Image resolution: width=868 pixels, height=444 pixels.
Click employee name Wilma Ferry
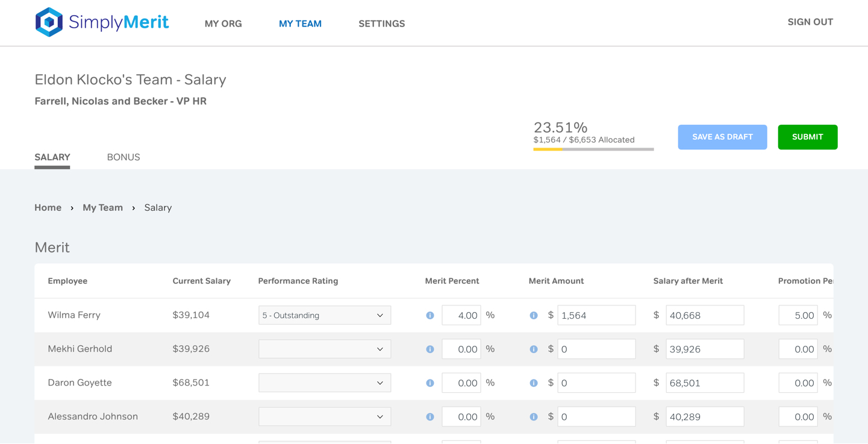(x=74, y=315)
